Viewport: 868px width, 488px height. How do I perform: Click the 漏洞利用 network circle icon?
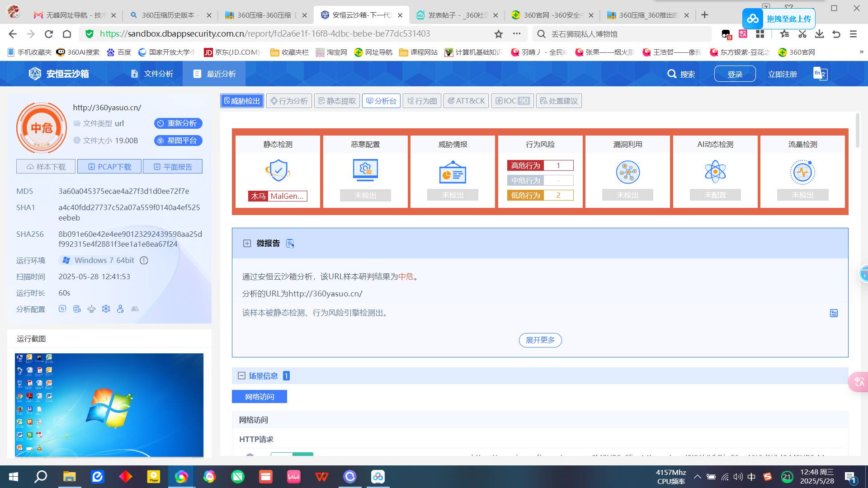click(x=628, y=172)
